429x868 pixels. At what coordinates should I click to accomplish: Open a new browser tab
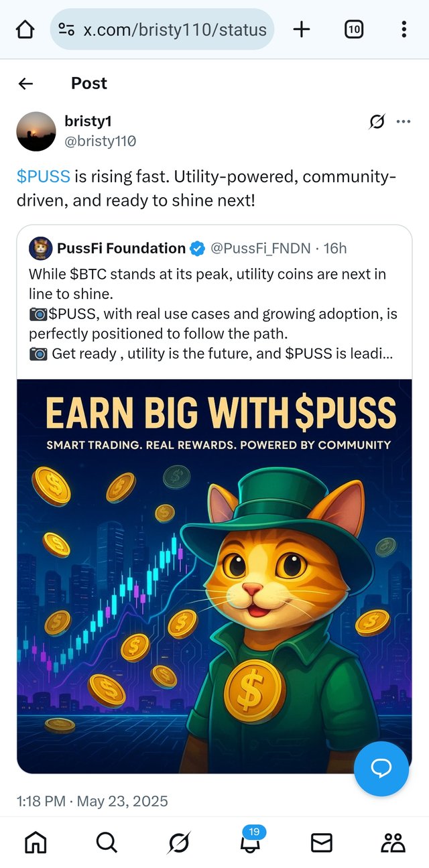pos(302,29)
